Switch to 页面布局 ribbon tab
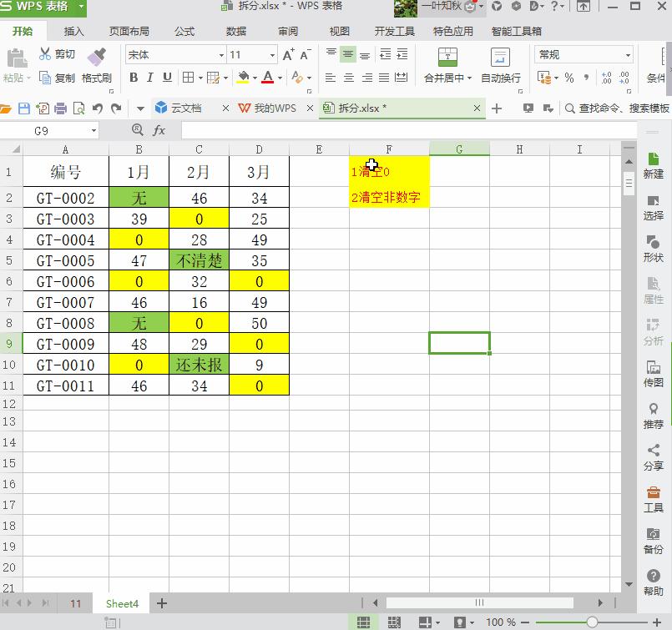Viewport: 672px width, 630px height. [129, 31]
